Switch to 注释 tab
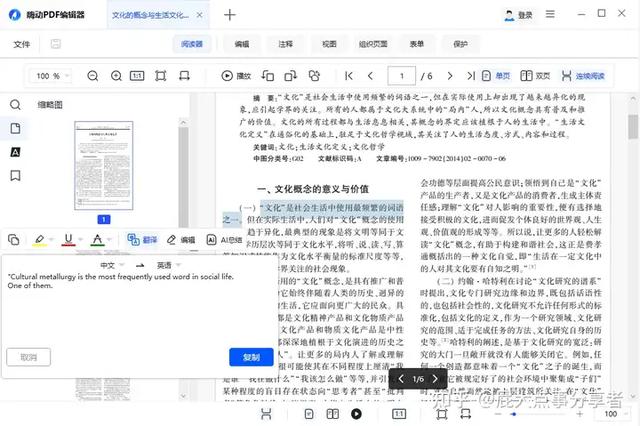 coord(285,44)
